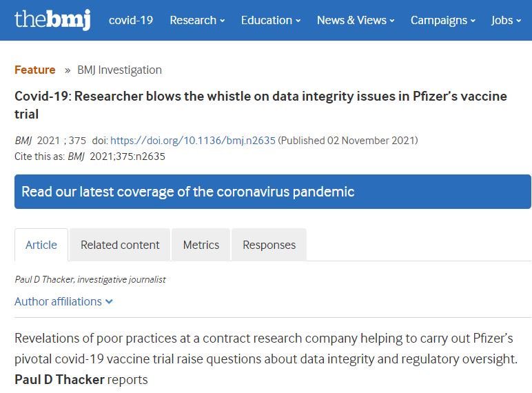Open the Responses tab
532x393 pixels.
(269, 245)
